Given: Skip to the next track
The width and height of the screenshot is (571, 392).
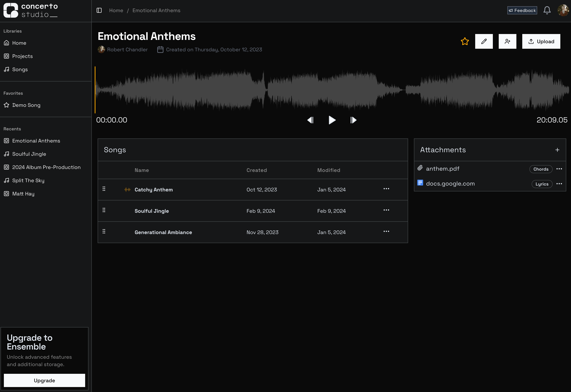Looking at the screenshot, I should [x=353, y=120].
